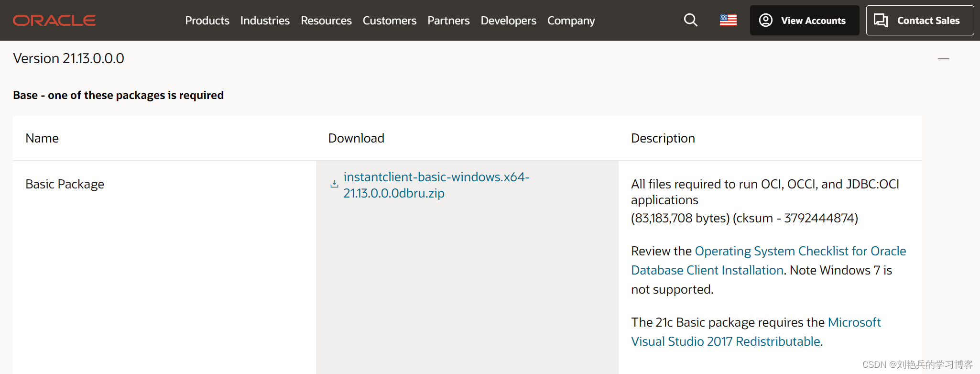Click the Download column header
Image resolution: width=980 pixels, height=374 pixels.
[x=356, y=138]
